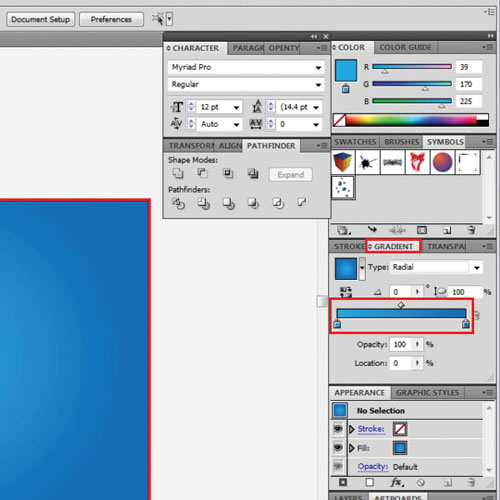Click the Merge pathfinder icon
Screen dimensions: 500x500
tap(228, 203)
